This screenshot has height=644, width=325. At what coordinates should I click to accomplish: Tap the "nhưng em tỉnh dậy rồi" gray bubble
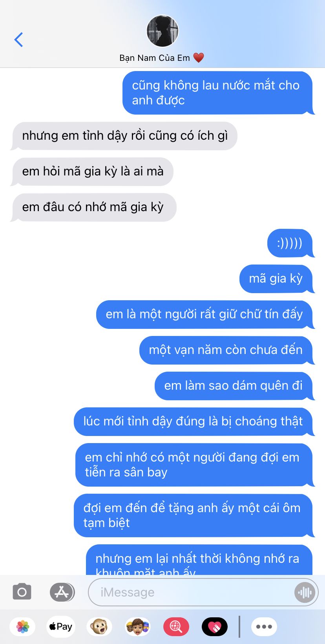click(125, 136)
